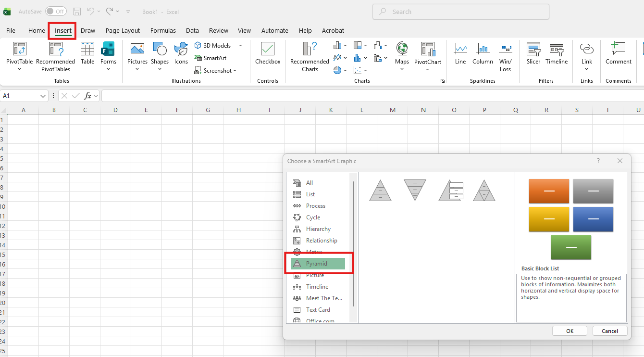Click the Redo icon
The image size is (644, 357).
110,11
